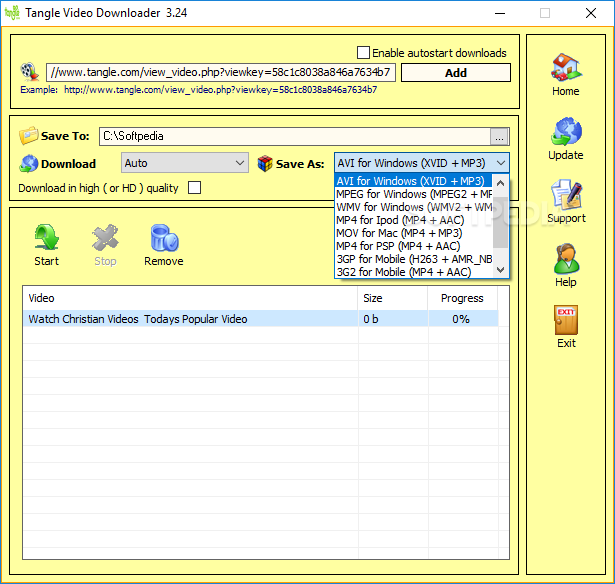This screenshot has width=615, height=584.
Task: Tick Download in high or HD quality
Action: click(x=195, y=188)
